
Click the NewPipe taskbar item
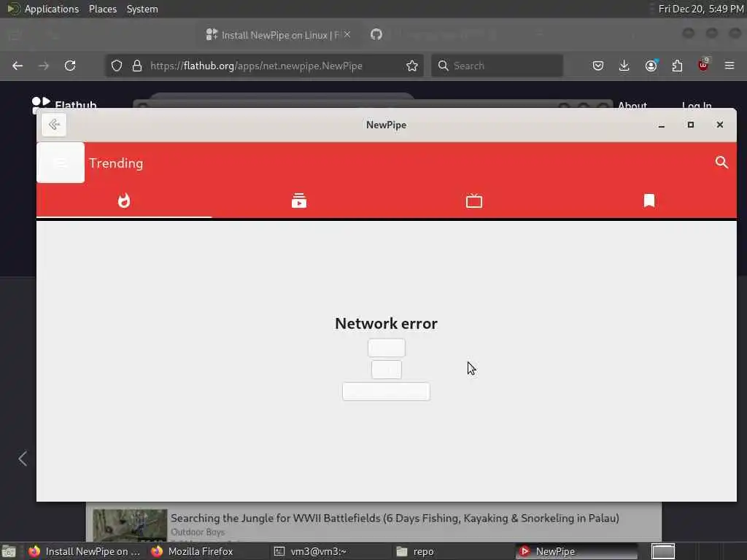point(576,551)
